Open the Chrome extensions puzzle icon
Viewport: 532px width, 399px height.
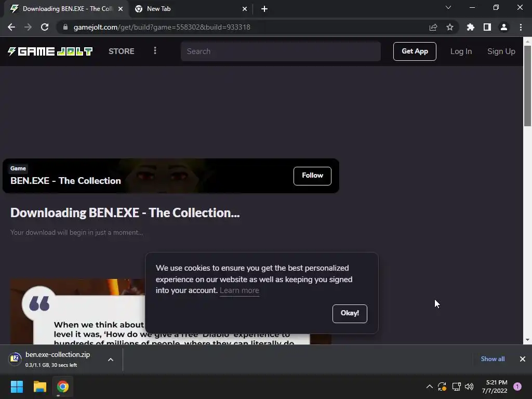(470, 27)
